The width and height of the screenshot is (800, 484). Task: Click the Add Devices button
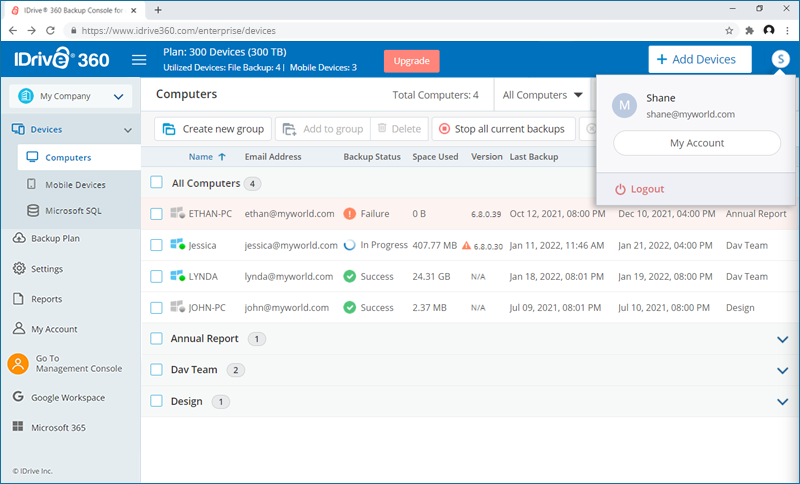699,59
